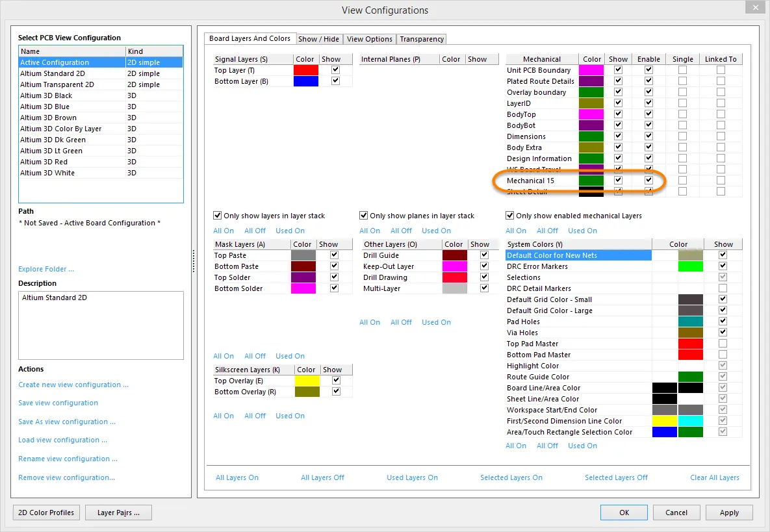Toggle Show checkbox for Bottom Layer (B)
770x532 pixels.
point(335,81)
